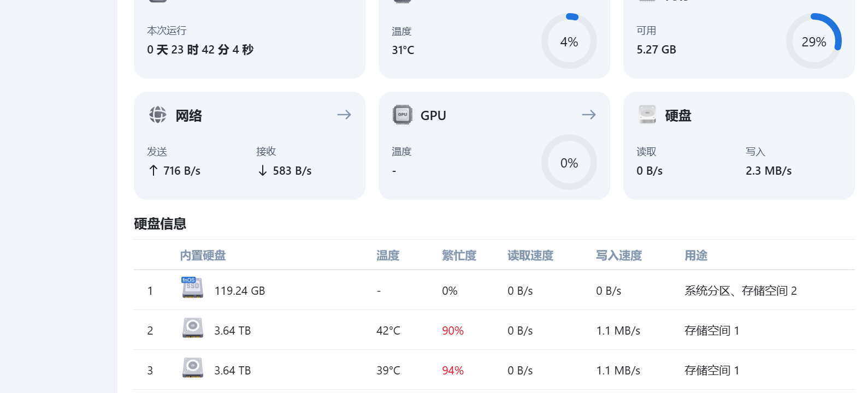
Task: Click the red 94% busy value
Action: coord(453,371)
